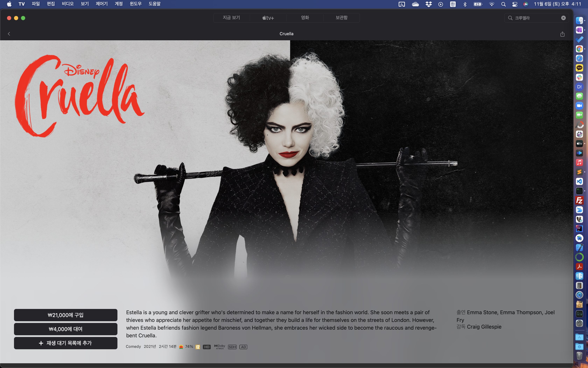The image size is (588, 368).
Task: Launch Siri from the menu bar
Action: tap(526, 4)
